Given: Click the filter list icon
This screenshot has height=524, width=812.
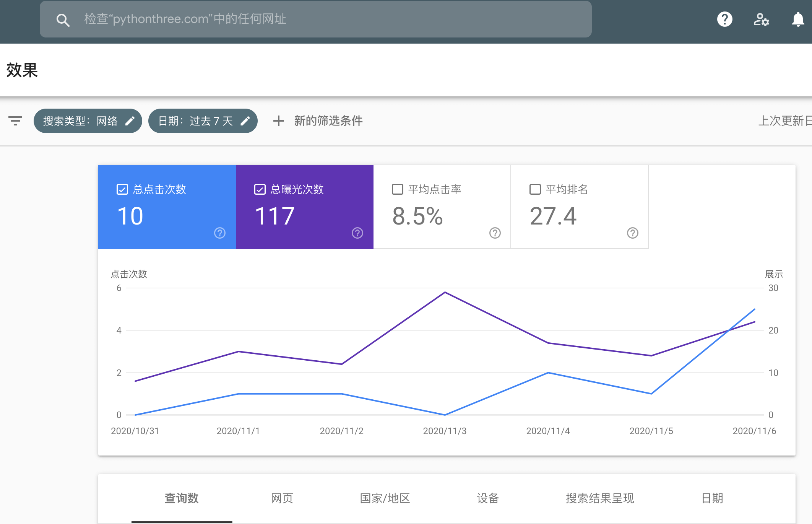Looking at the screenshot, I should 15,121.
